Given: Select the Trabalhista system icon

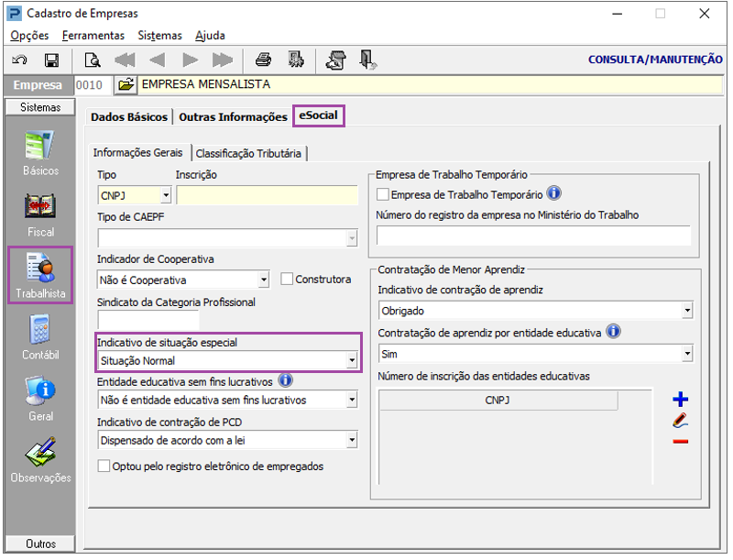Looking at the screenshot, I should 40,276.
